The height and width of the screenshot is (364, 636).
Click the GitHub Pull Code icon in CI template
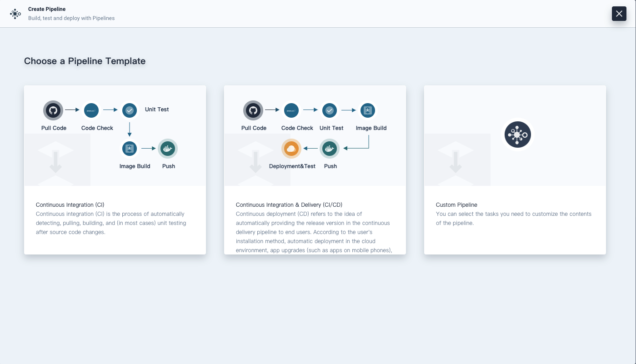click(53, 110)
